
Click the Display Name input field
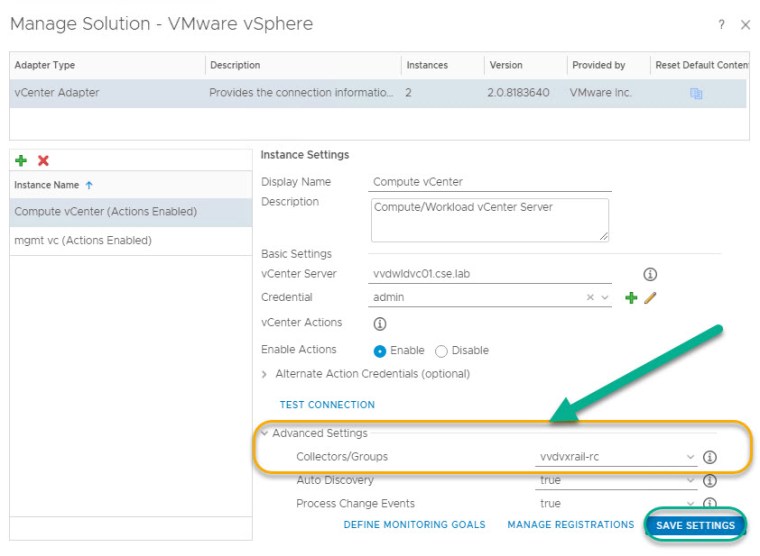490,183
